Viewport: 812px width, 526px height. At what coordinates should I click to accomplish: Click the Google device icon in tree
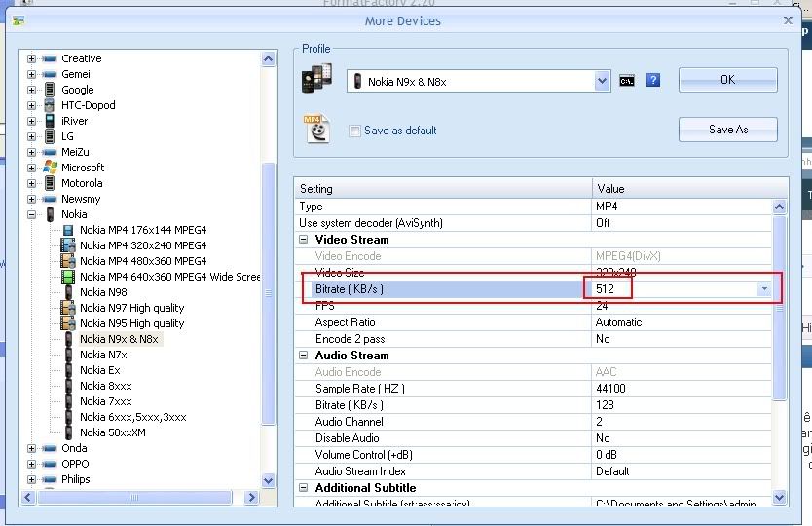[50, 90]
